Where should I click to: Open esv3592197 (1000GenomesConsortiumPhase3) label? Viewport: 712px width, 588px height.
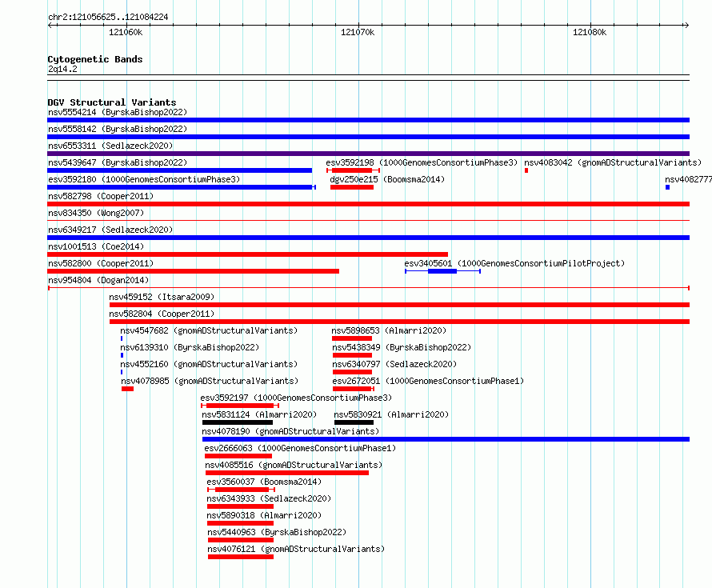[x=296, y=398]
